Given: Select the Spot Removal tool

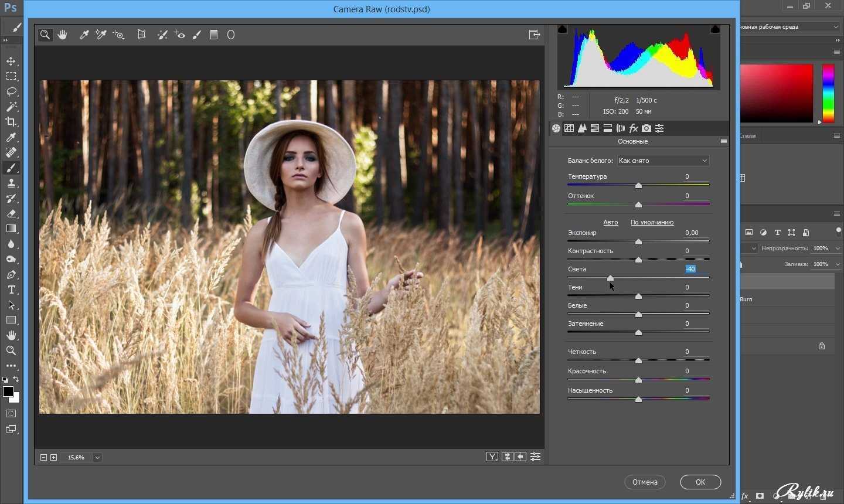Looking at the screenshot, I should (162, 35).
